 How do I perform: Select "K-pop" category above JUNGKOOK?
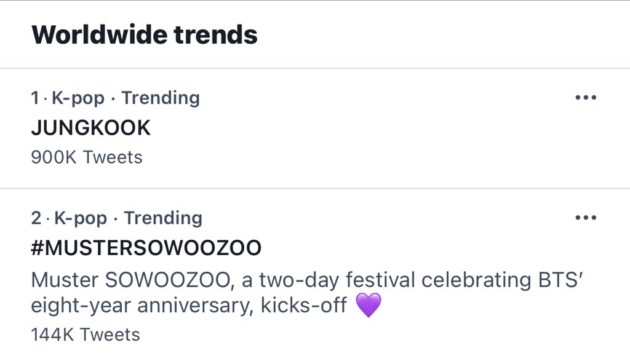[80, 98]
